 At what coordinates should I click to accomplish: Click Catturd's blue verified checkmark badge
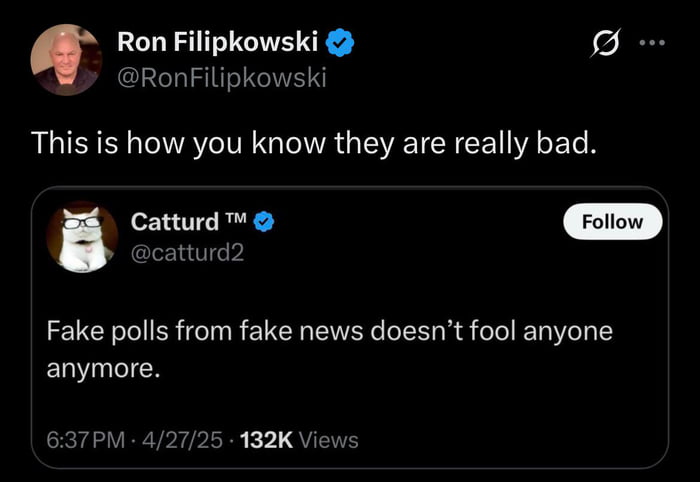(x=265, y=221)
